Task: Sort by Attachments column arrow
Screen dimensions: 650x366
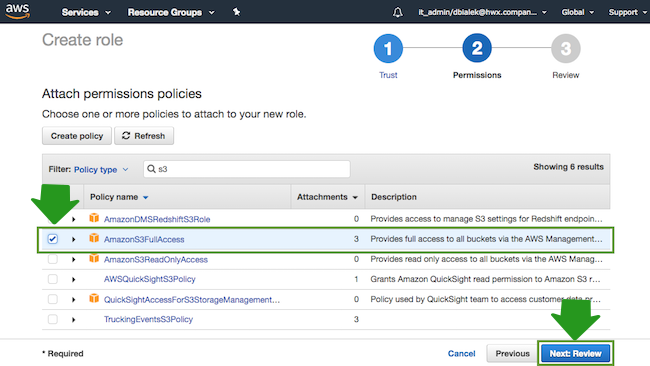Action: [355, 197]
